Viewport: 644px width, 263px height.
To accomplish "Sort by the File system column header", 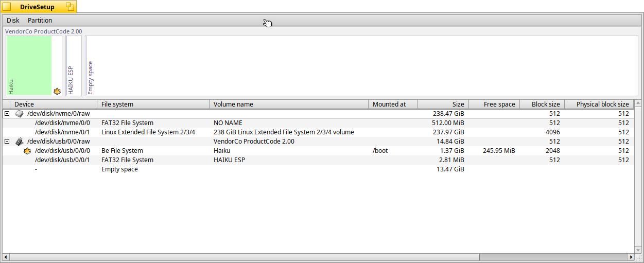I will [153, 104].
